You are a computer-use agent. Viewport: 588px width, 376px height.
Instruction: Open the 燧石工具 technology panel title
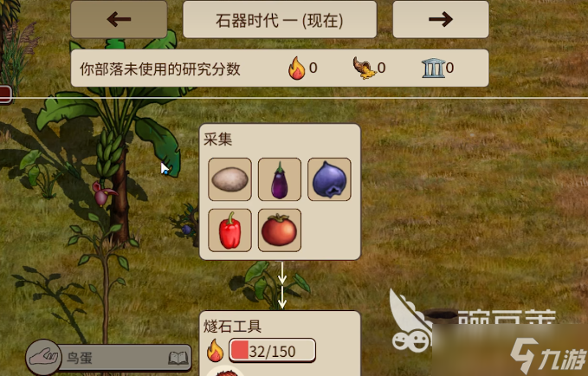[x=232, y=326]
